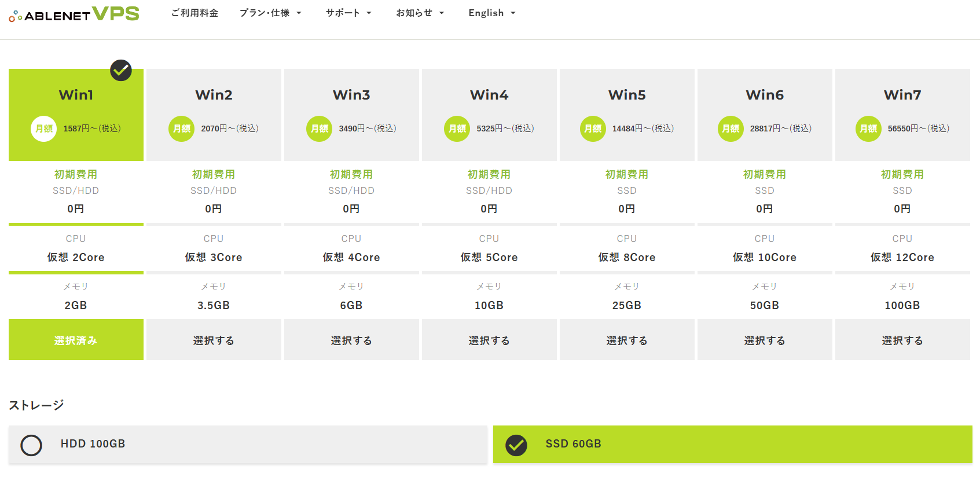Click the ABLENET VPS logo
The width and height of the screenshot is (980, 477).
(x=74, y=14)
